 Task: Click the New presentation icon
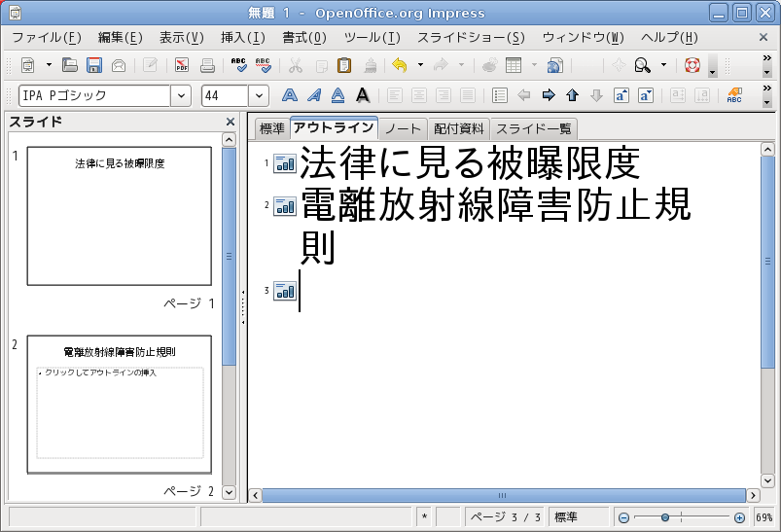28,65
